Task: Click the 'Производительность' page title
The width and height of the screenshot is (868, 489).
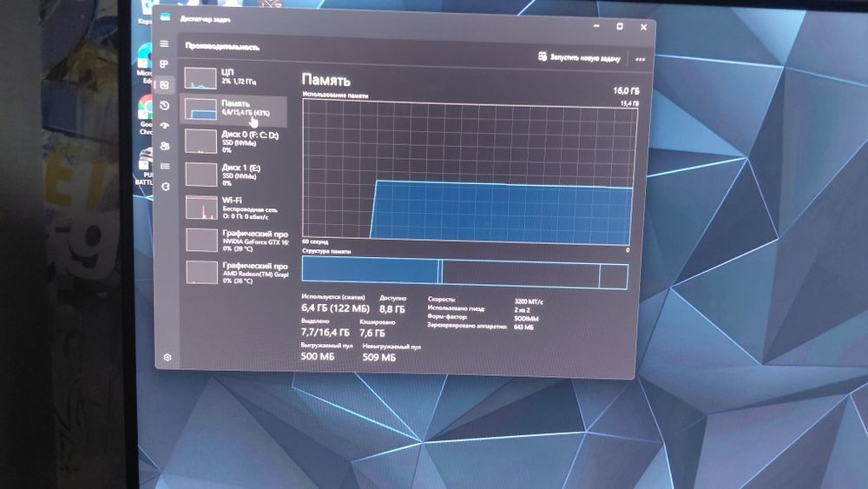Action: (x=222, y=47)
